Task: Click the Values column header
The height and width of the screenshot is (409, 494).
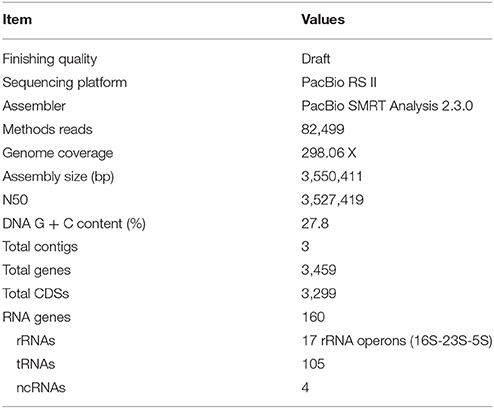Action: 323,20
